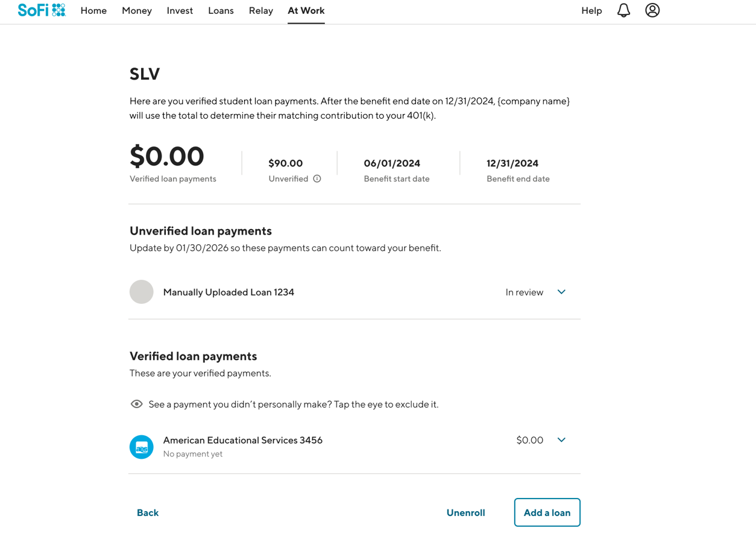The height and width of the screenshot is (545, 756).
Task: Go to the Home menu item
Action: tap(93, 11)
